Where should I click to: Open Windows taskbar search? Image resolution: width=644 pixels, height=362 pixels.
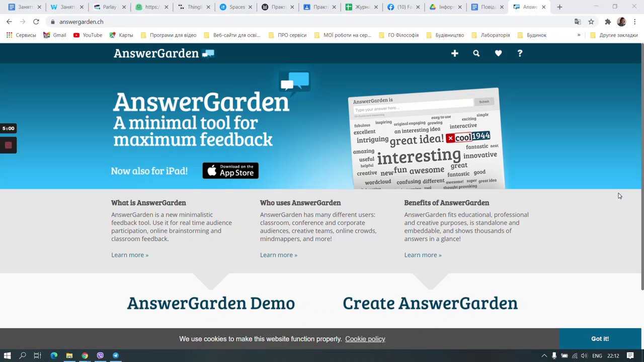[x=23, y=355]
